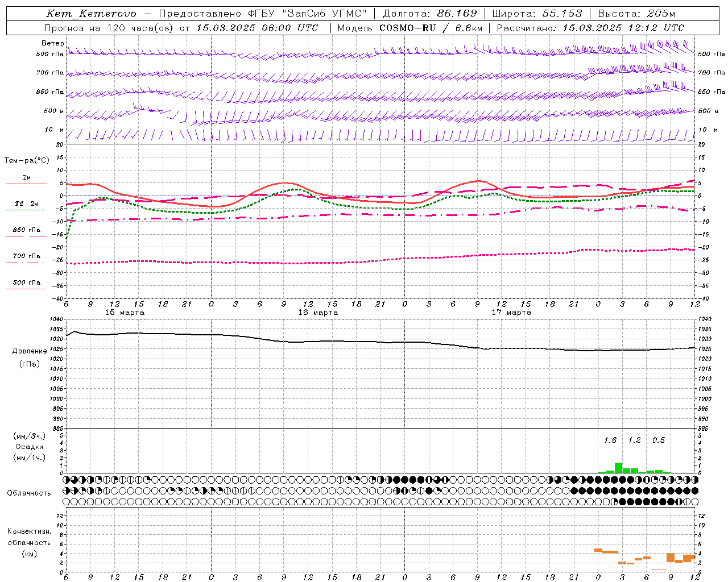Click the 15 марта date label
728x582 pixels.
tap(125, 313)
